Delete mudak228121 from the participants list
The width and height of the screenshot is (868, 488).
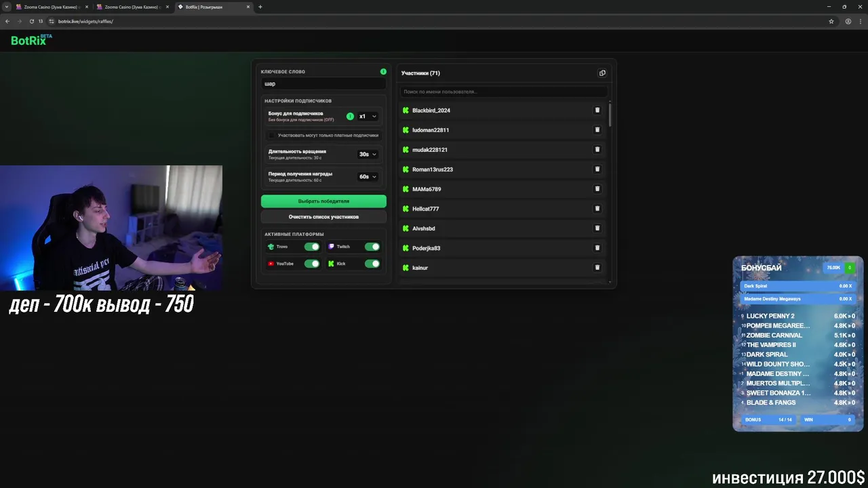click(597, 149)
